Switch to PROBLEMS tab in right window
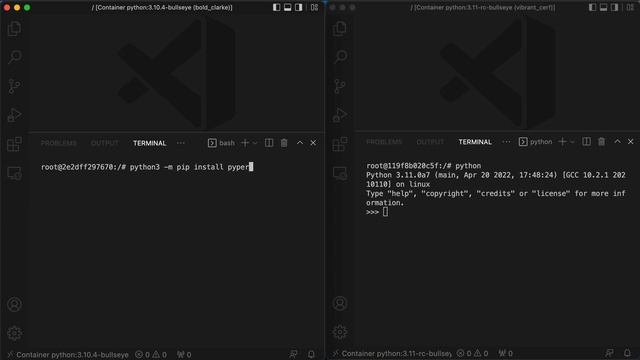This screenshot has width=640, height=360. point(384,142)
